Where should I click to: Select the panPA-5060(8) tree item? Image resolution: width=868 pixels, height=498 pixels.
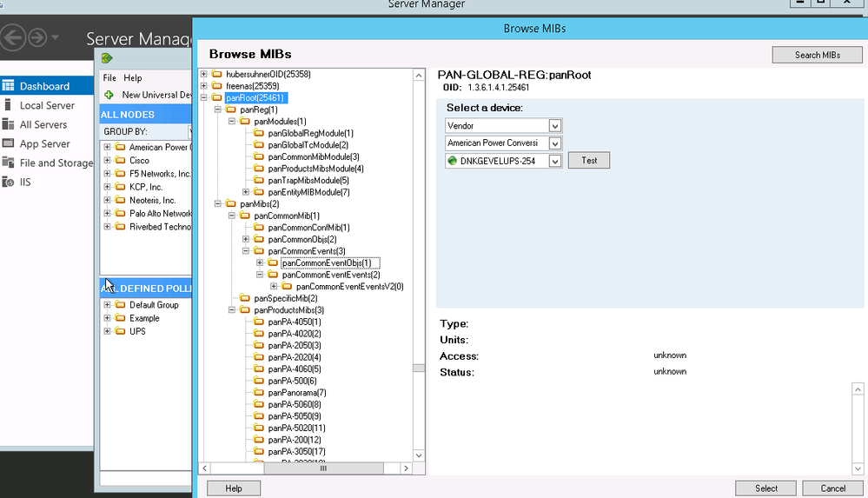[294, 404]
